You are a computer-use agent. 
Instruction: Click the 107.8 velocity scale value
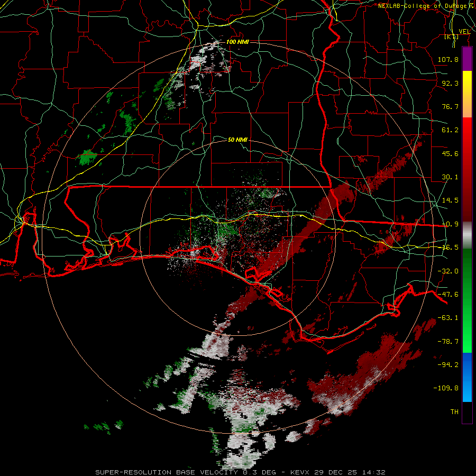tap(448, 59)
